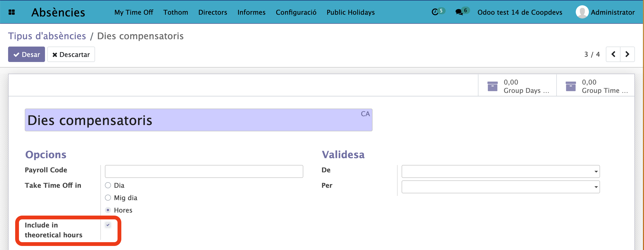Open the Informes menu

coord(251,12)
